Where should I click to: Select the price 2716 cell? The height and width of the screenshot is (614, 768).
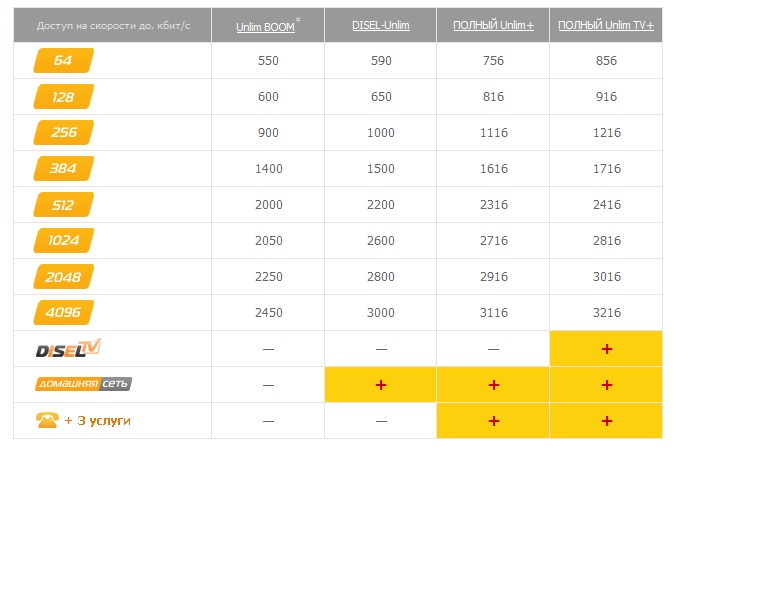pos(494,240)
